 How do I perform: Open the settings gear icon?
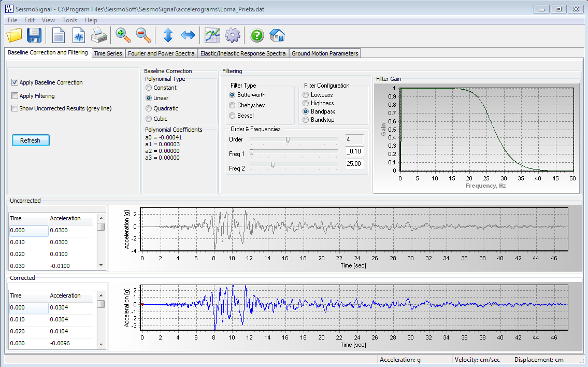pos(232,35)
